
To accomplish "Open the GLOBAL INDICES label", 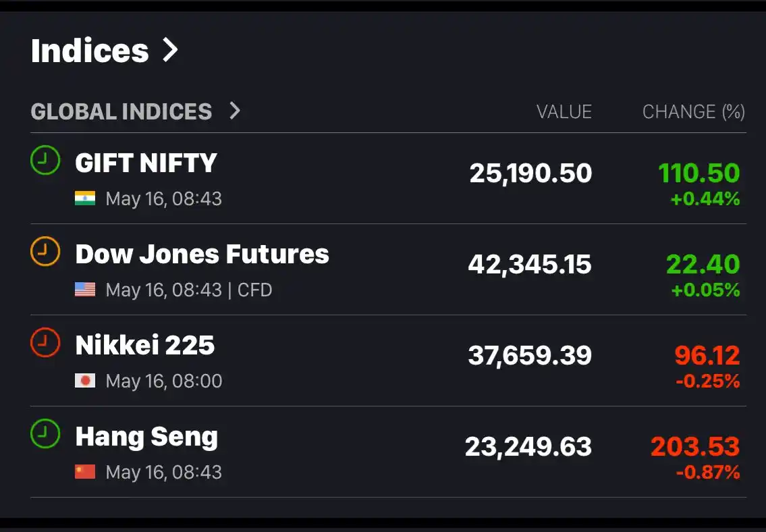I will coord(121,112).
